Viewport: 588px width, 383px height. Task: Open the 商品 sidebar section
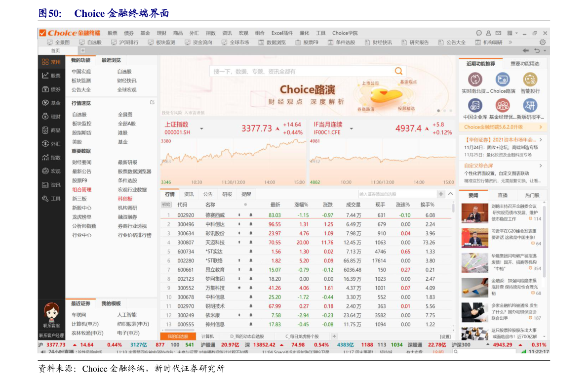(x=51, y=130)
